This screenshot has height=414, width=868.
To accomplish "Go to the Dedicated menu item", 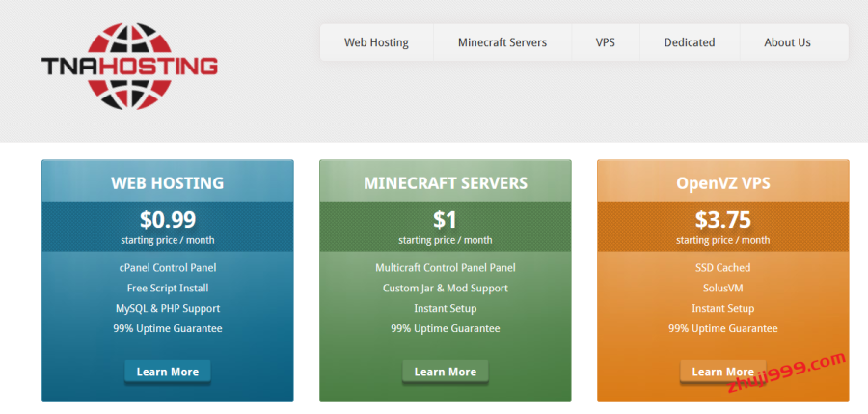I will point(690,42).
